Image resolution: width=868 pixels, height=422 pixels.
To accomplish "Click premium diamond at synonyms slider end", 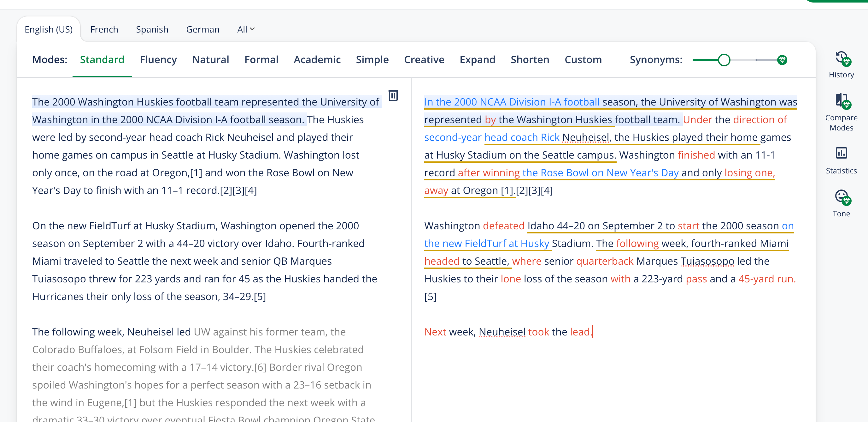I will [x=782, y=60].
